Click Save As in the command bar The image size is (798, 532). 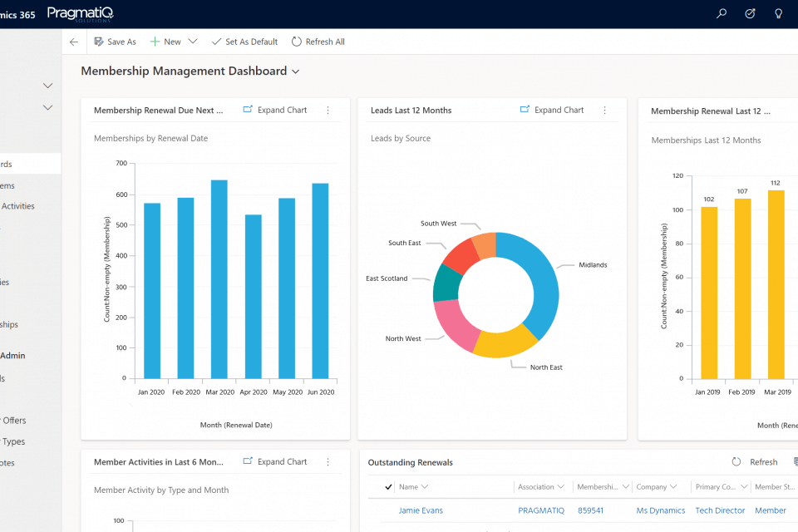[115, 42]
